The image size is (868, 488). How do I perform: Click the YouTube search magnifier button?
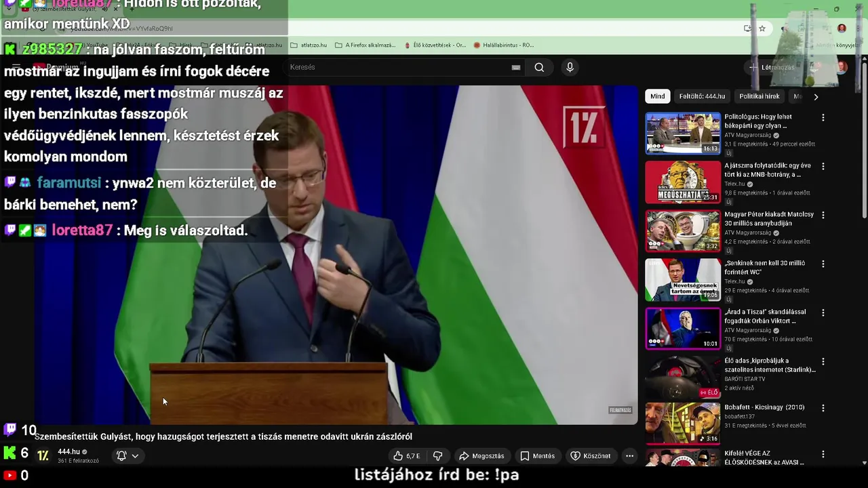[x=539, y=67]
